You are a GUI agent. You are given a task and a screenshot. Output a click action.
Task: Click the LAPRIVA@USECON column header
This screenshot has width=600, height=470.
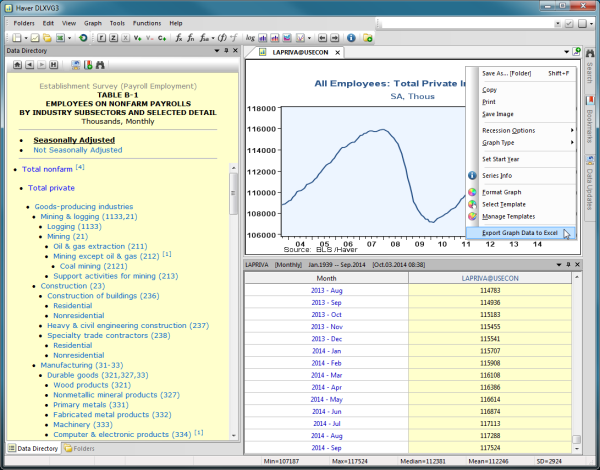(490, 278)
